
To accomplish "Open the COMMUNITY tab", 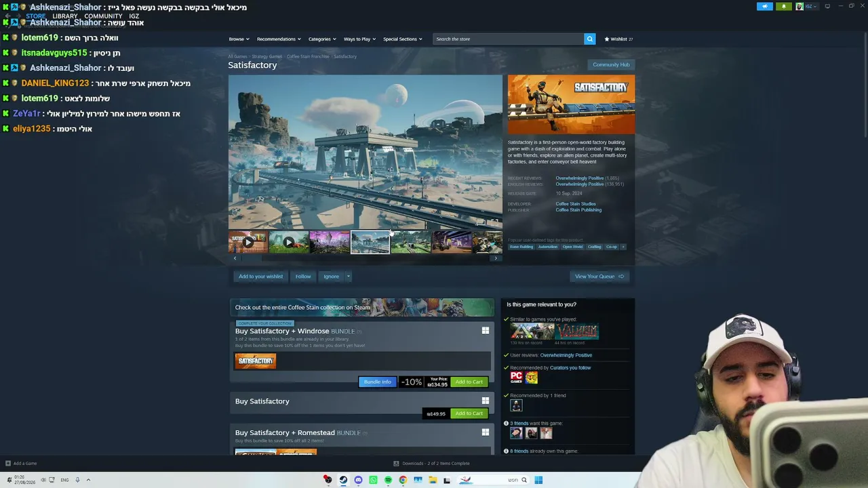I will click(103, 16).
